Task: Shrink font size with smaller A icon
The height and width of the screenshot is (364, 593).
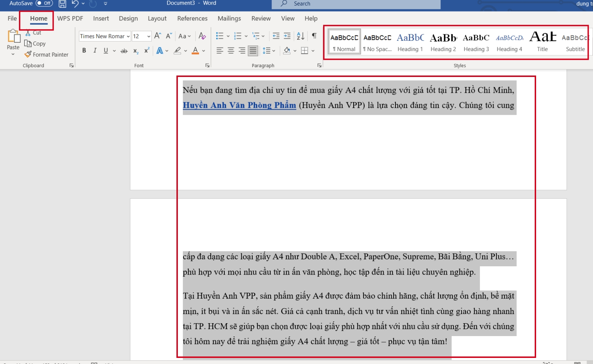Action: tap(169, 36)
